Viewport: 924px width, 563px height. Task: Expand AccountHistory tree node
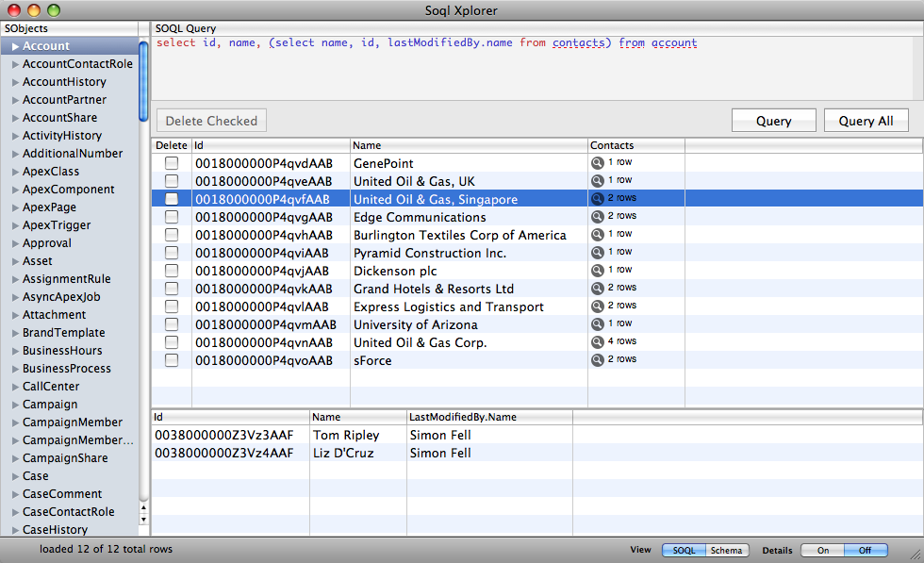(x=16, y=82)
